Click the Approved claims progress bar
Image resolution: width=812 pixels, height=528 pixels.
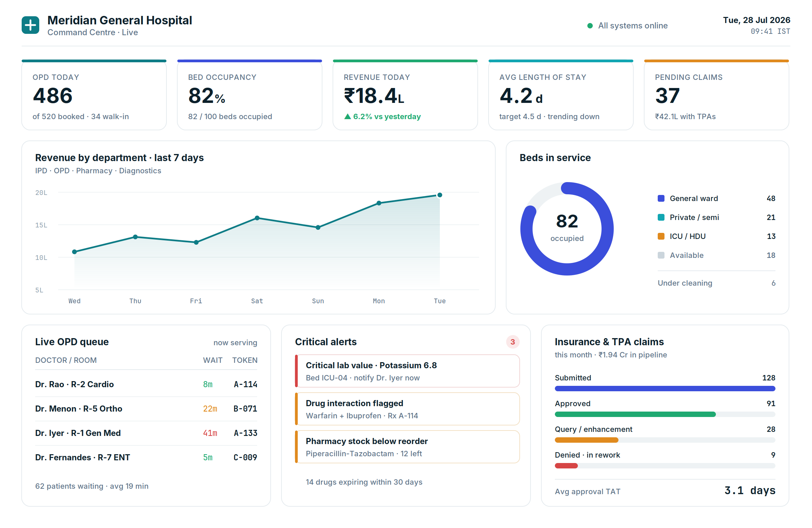click(x=665, y=414)
